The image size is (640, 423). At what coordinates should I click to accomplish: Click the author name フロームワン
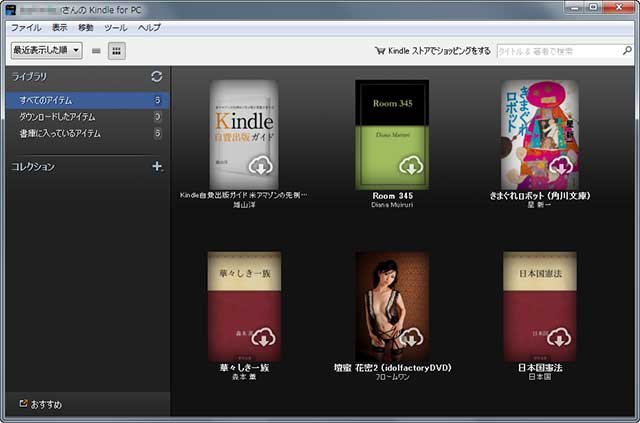click(x=392, y=377)
